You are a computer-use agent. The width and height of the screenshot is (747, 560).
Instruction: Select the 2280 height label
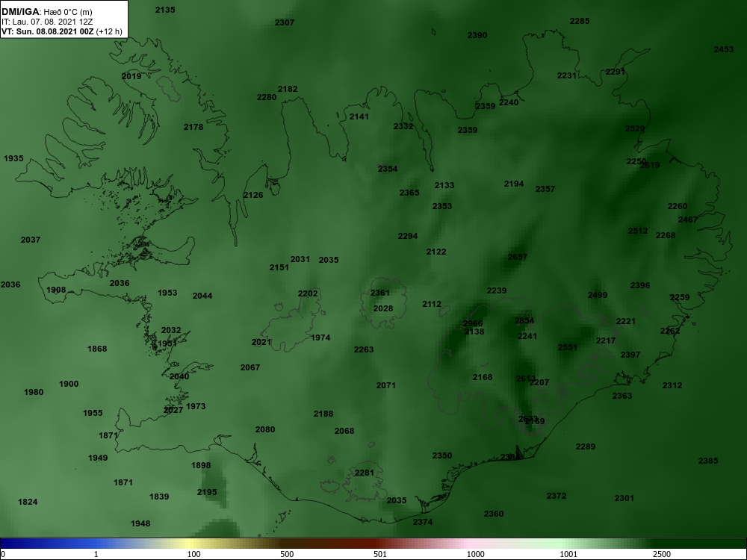[267, 98]
